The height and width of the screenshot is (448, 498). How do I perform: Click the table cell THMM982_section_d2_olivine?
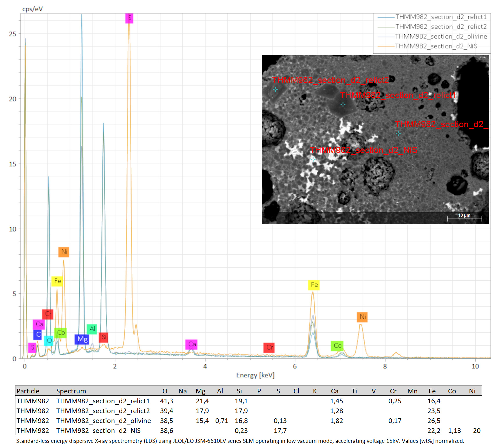coord(104,421)
